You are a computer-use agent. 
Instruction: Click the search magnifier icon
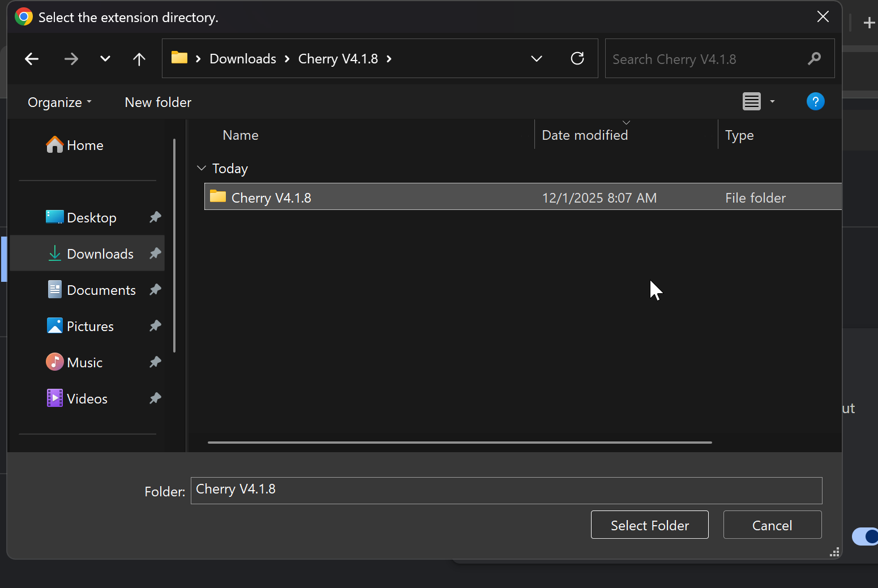(814, 58)
